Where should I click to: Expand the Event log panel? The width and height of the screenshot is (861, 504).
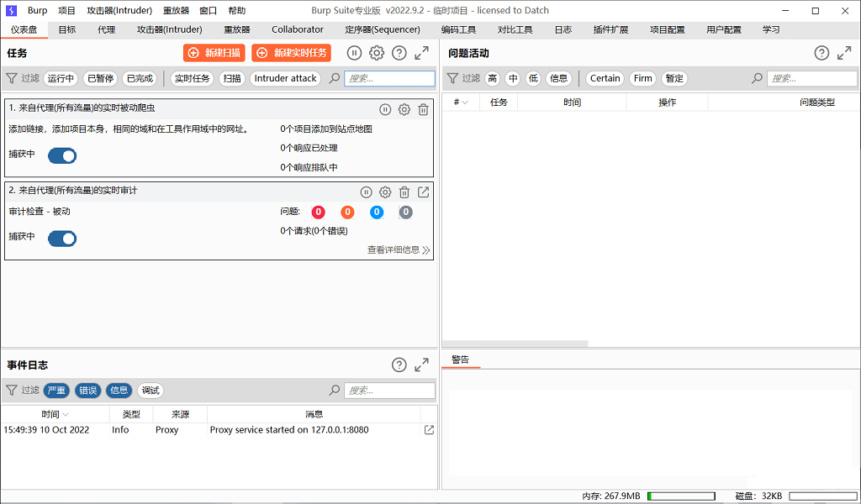[x=422, y=365]
